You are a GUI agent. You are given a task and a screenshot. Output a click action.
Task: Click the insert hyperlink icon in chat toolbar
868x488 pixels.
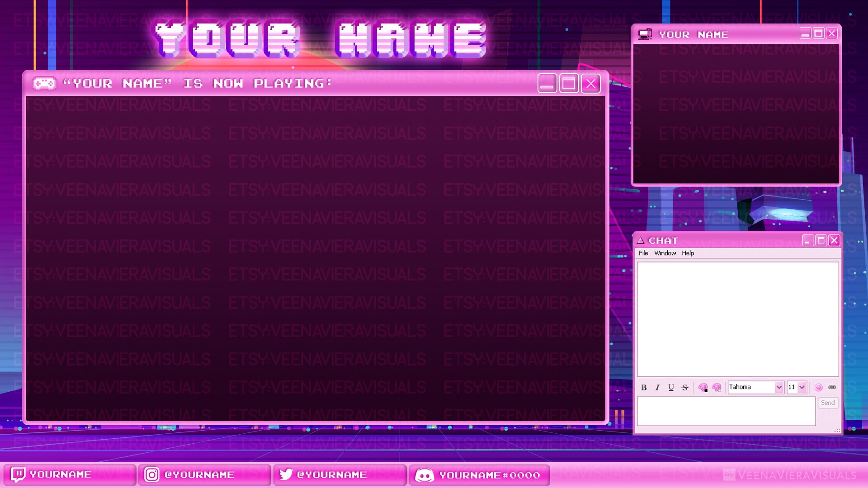pyautogui.click(x=833, y=387)
